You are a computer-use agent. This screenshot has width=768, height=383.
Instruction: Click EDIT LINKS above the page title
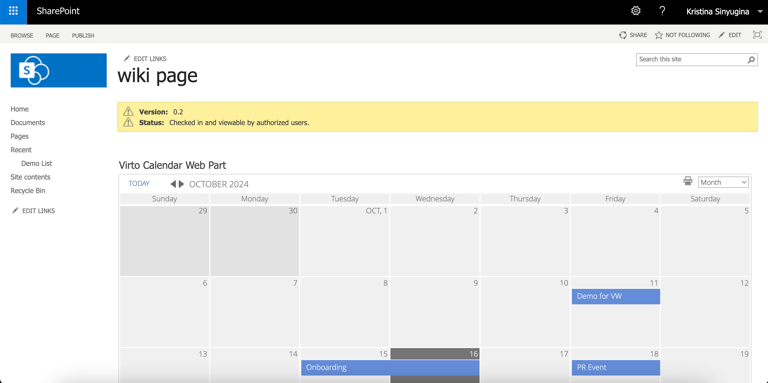(145, 59)
